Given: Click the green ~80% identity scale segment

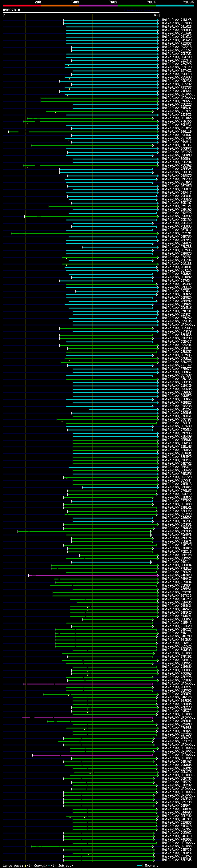Looking at the screenshot, I should click(x=137, y=6).
